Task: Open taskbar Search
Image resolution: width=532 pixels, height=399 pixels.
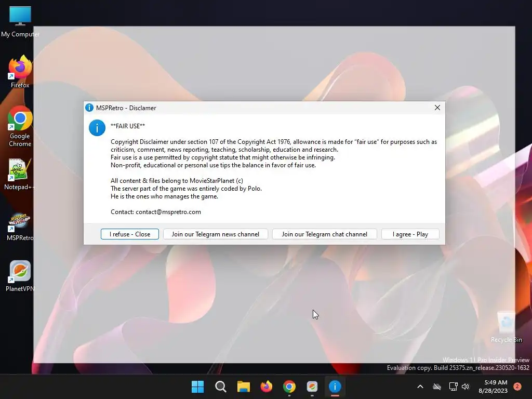Action: [x=220, y=387]
